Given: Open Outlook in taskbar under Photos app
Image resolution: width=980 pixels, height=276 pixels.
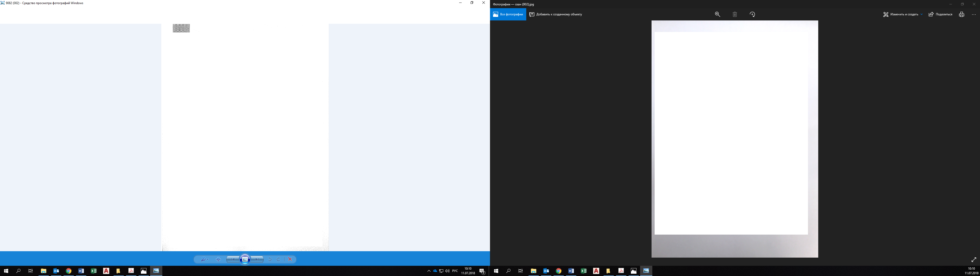Looking at the screenshot, I should click(546, 271).
